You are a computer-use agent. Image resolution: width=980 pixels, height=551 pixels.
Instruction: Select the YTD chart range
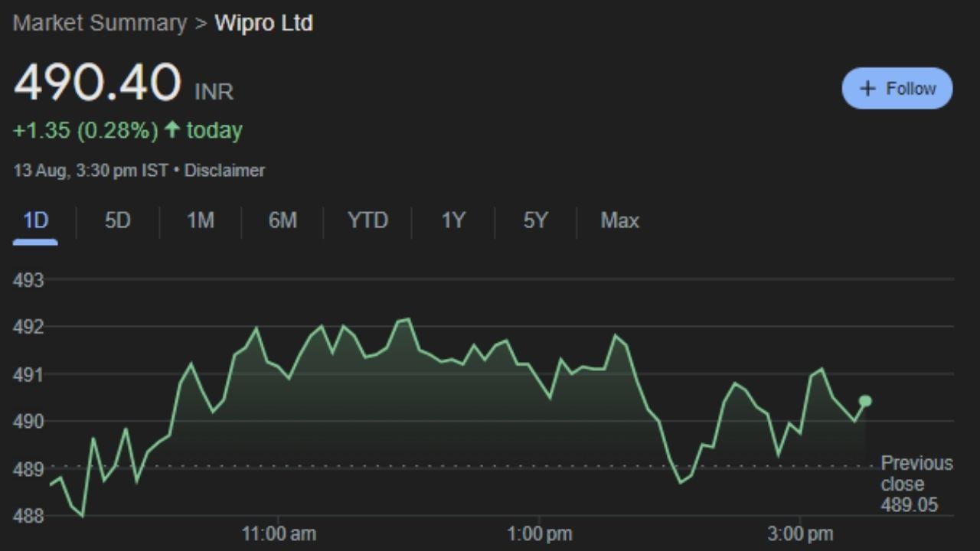click(367, 221)
